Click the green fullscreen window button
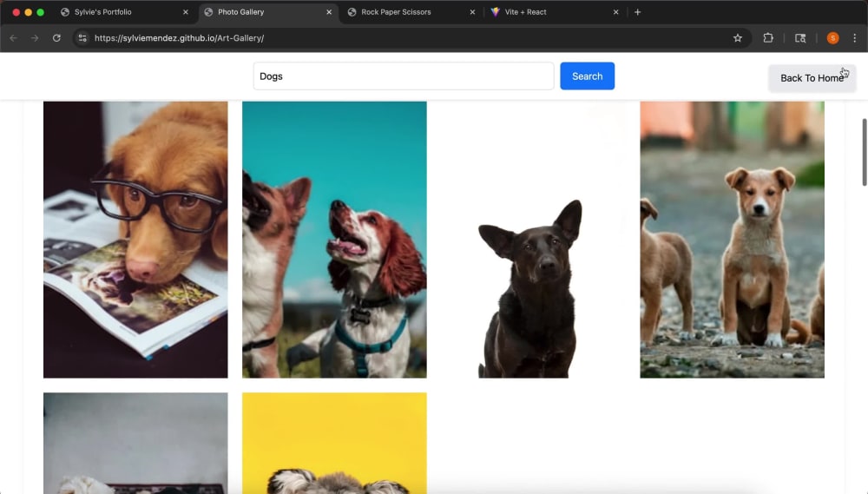The height and width of the screenshot is (494, 868). click(x=41, y=12)
